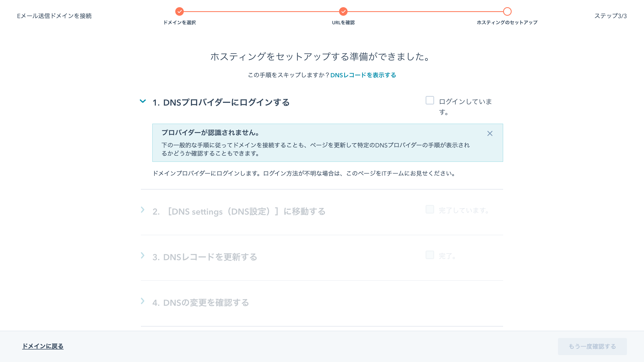Dismiss the プロバイダーが認識されません alert
Image resolution: width=644 pixels, height=362 pixels.
tap(490, 134)
